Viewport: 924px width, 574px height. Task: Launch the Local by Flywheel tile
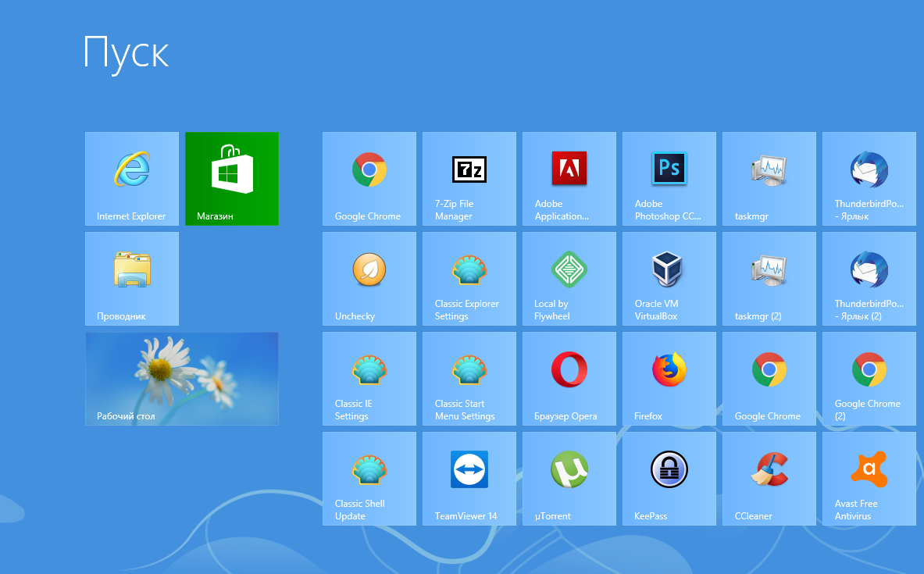click(569, 279)
